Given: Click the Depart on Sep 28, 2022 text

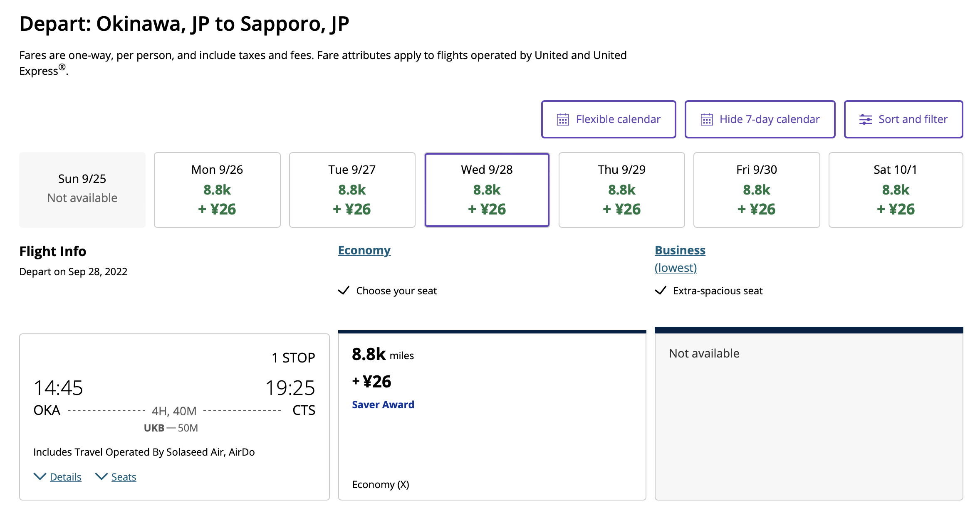Looking at the screenshot, I should (73, 272).
